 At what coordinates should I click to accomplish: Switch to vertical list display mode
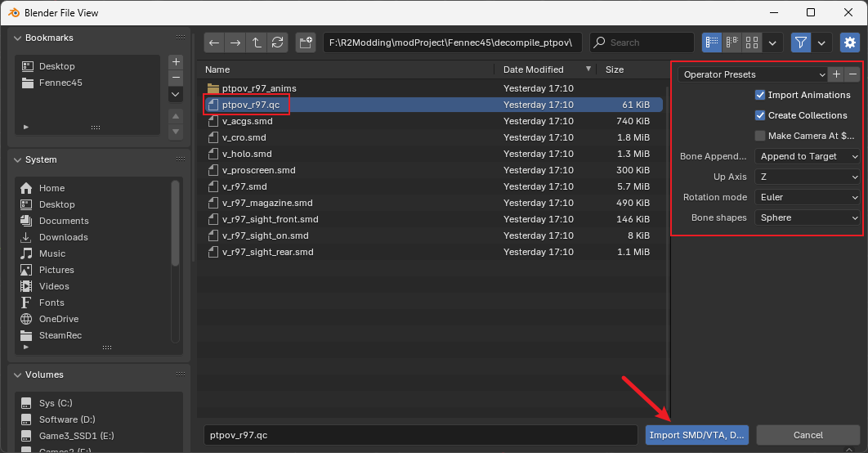tap(712, 43)
